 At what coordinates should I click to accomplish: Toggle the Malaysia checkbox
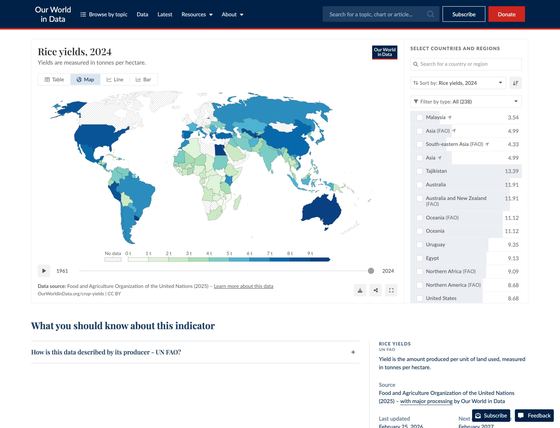[x=420, y=117]
